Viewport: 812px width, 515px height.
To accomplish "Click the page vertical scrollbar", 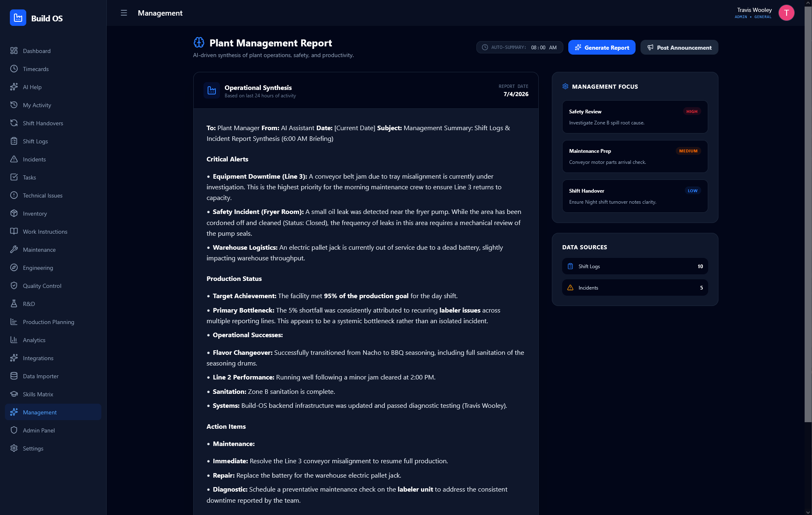I will [x=808, y=214].
